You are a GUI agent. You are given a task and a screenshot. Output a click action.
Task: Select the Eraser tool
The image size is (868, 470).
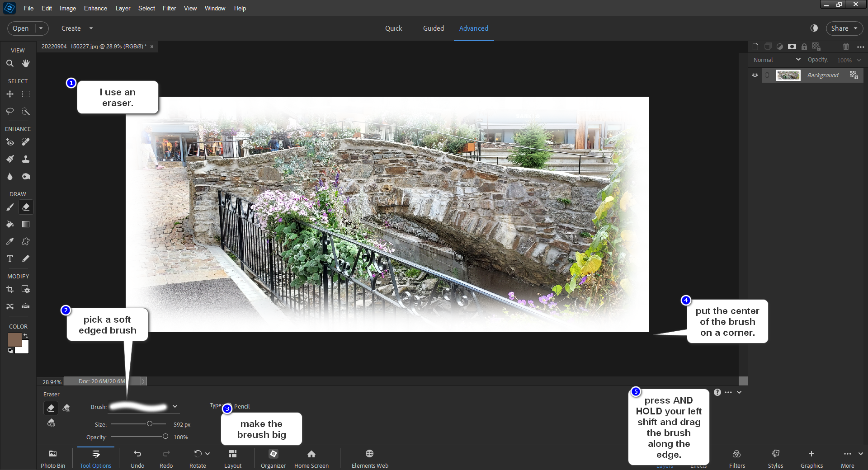(25, 207)
